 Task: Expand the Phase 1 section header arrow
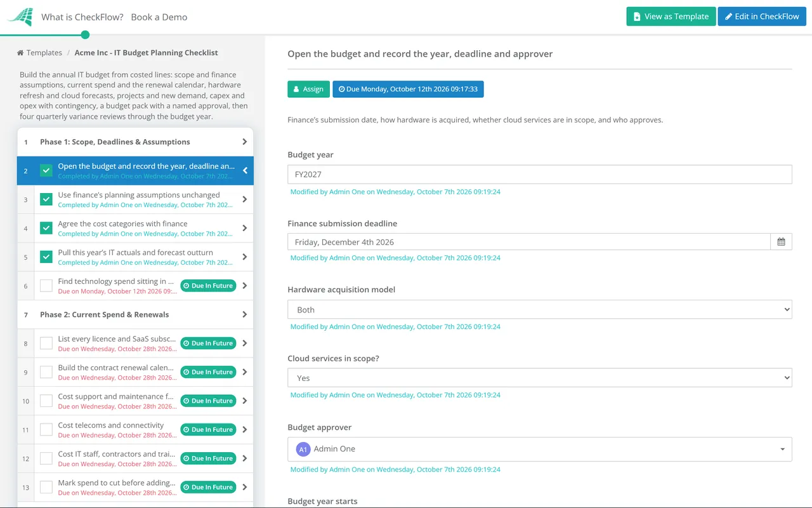pos(245,142)
